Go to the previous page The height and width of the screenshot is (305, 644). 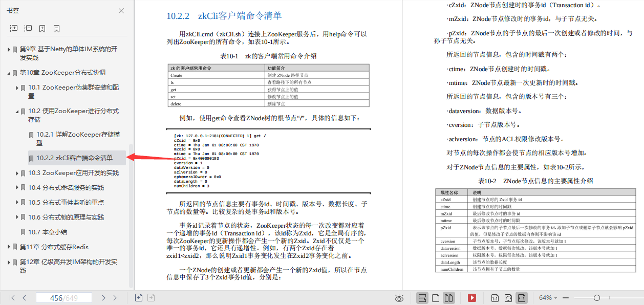point(24,297)
